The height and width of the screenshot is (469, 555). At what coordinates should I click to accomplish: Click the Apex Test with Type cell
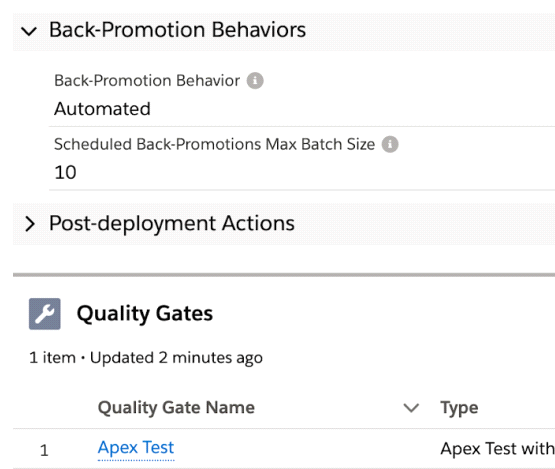point(497,448)
